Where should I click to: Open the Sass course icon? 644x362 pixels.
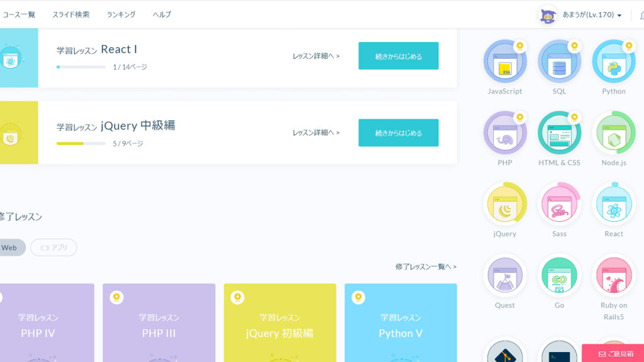point(559,204)
